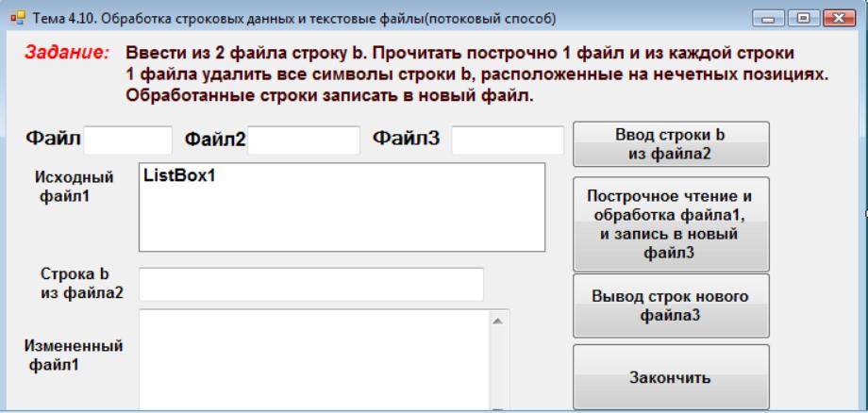Focus the Файл2 text box
This screenshot has height=413, width=868.
tap(303, 140)
